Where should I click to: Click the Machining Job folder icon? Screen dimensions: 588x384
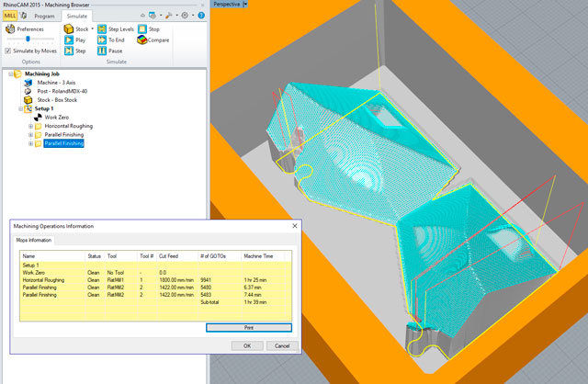tap(17, 73)
